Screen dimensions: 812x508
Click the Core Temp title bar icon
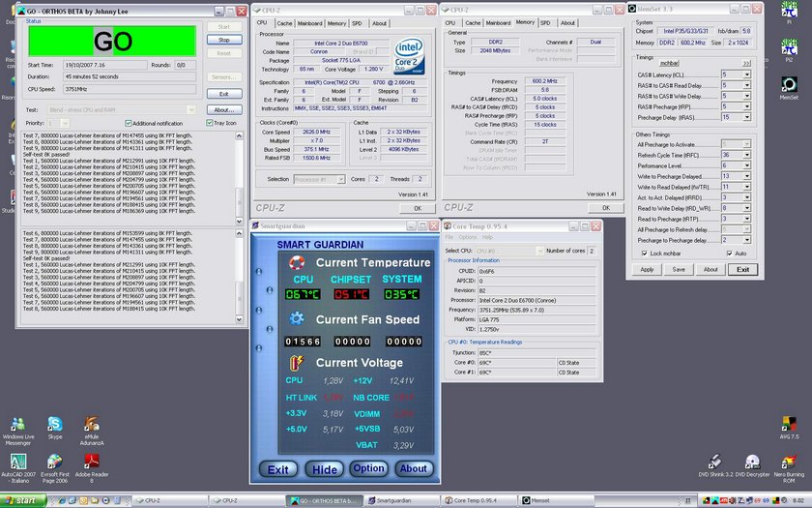tap(448, 226)
